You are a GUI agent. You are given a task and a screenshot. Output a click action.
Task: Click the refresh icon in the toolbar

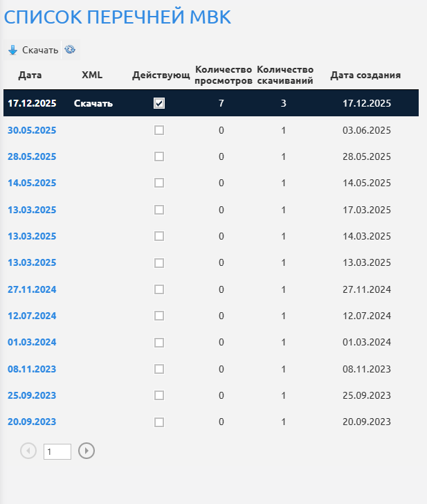70,50
